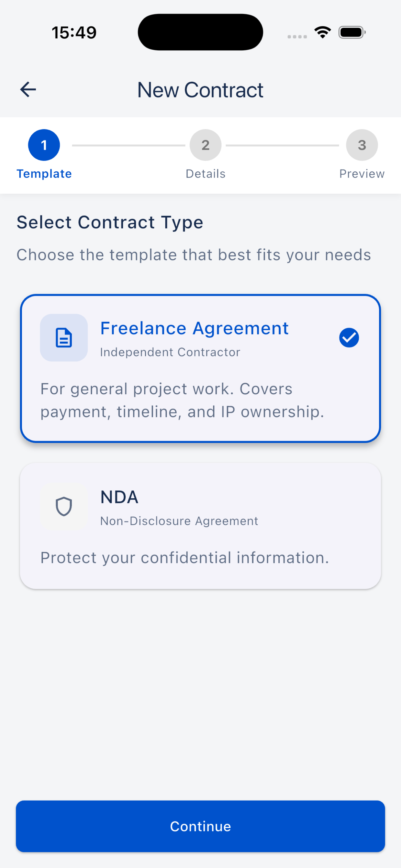Click the clock showing 15:49
The height and width of the screenshot is (868, 401).
pyautogui.click(x=74, y=32)
